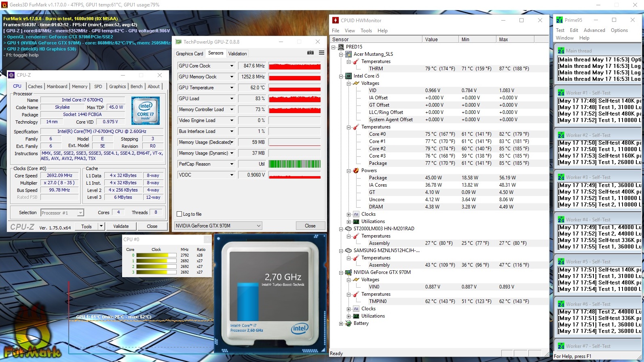Click the PerfCap Reason green graph
This screenshot has width=644, height=362.
click(x=295, y=164)
